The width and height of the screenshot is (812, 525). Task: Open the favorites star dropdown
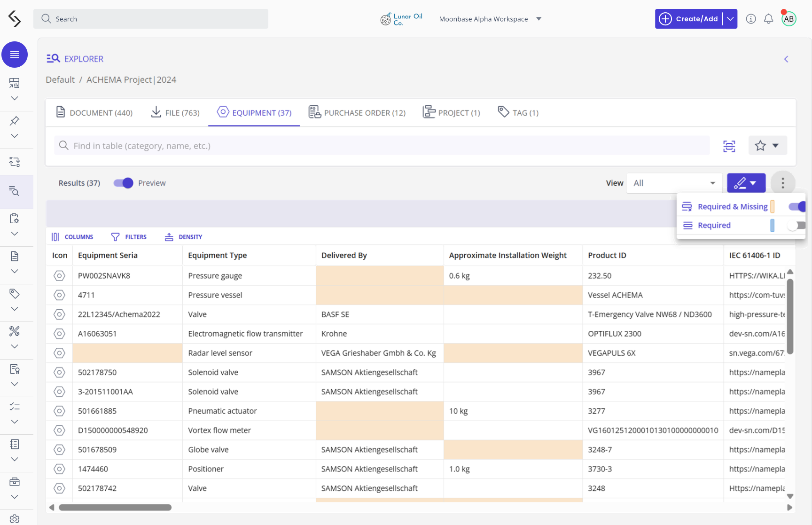click(767, 146)
